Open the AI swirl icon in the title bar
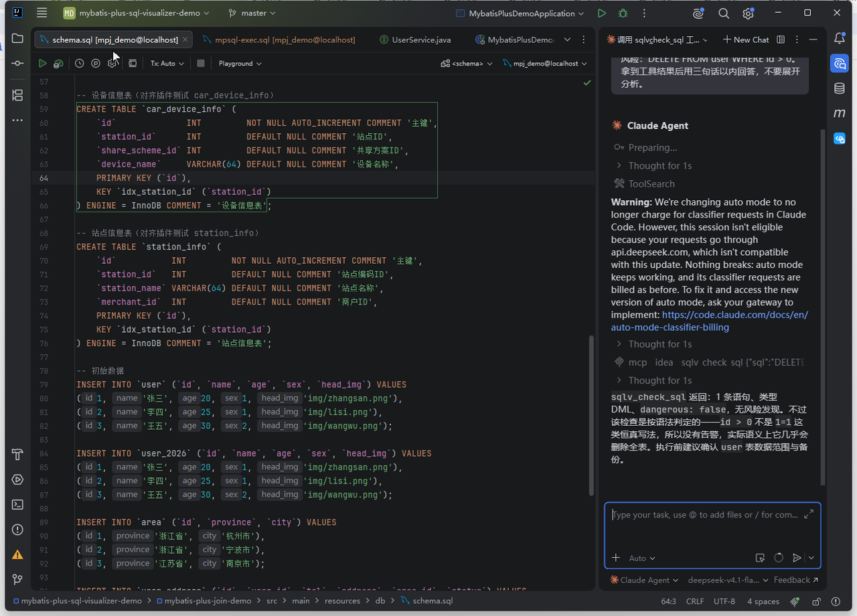The image size is (857, 616). tap(699, 13)
